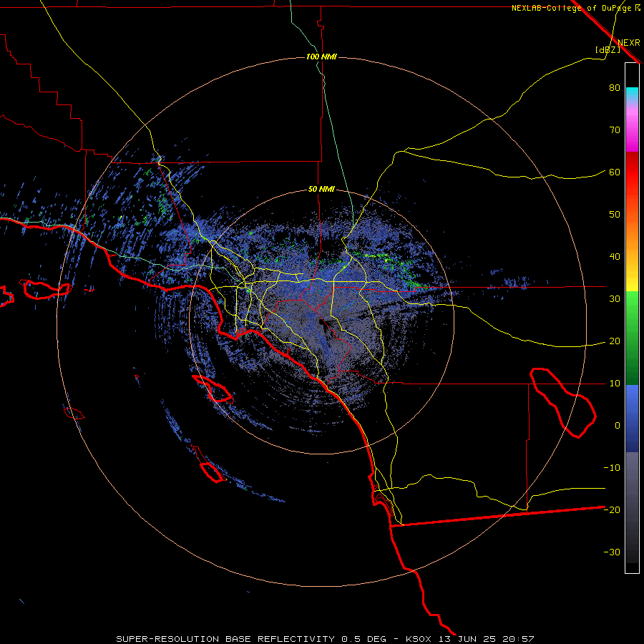Image resolution: width=644 pixels, height=644 pixels.
Task: Click the 100 NMI range ring label
Action: pos(321,57)
